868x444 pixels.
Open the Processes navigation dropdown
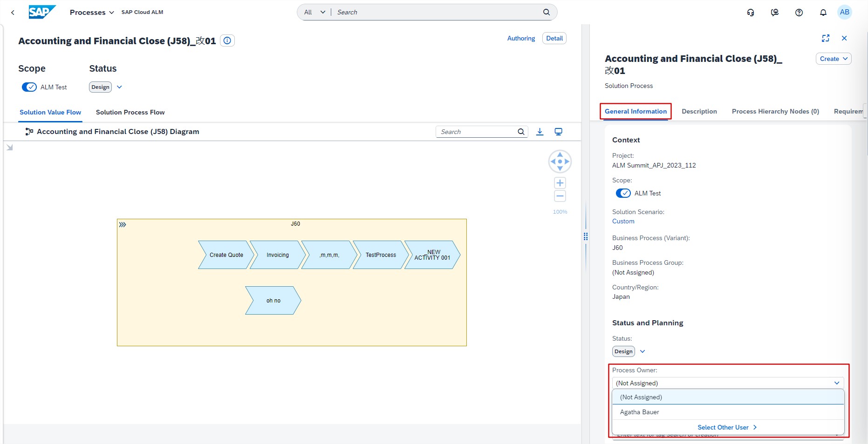(92, 13)
